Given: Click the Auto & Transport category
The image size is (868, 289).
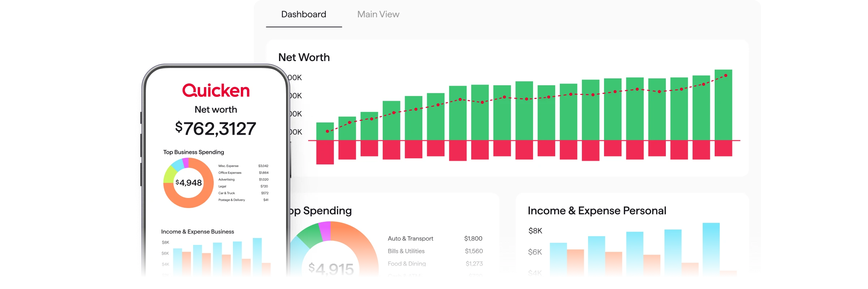Looking at the screenshot, I should pyautogui.click(x=410, y=238).
